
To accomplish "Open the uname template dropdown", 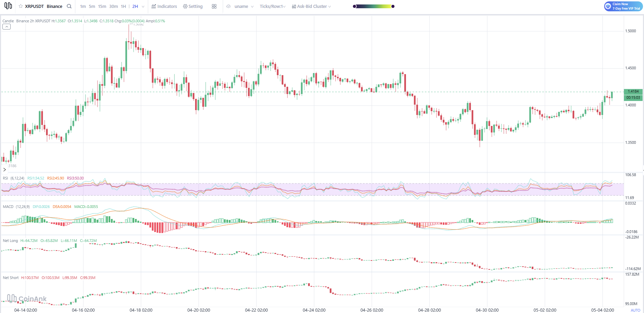I will (x=244, y=6).
